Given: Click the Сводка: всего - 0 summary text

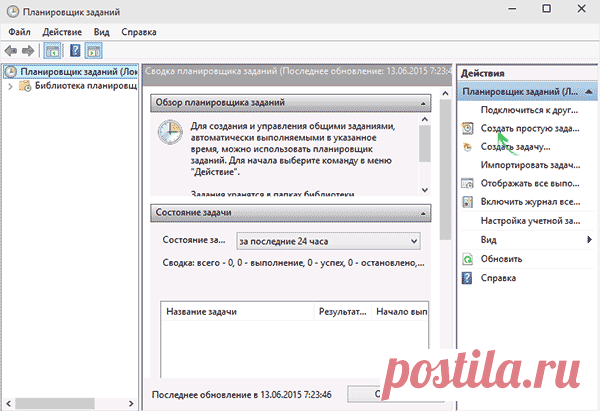Looking at the screenshot, I should coord(293,263).
